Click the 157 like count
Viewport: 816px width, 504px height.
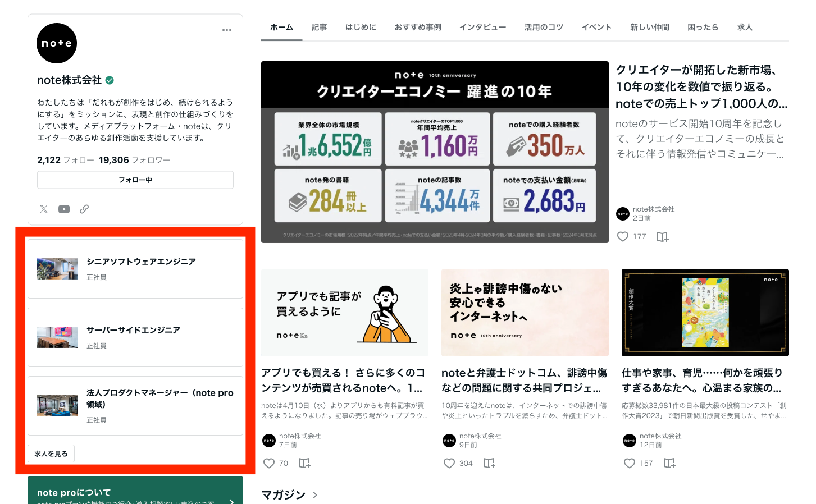646,464
